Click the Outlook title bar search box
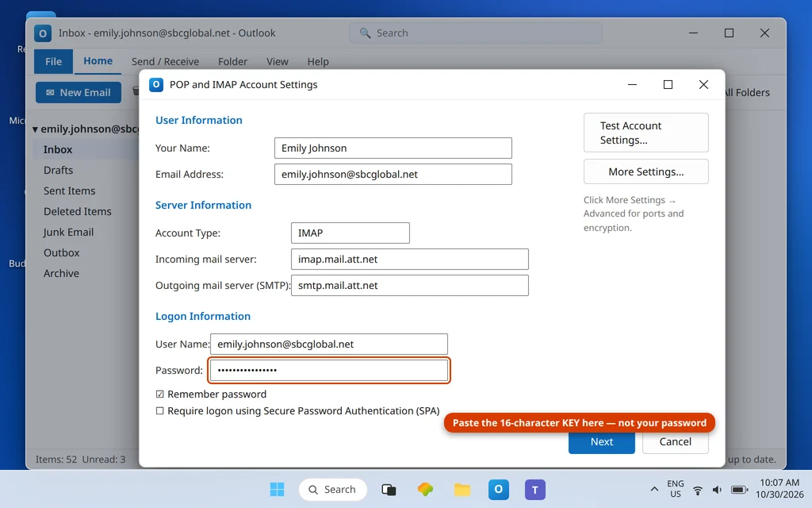812x508 pixels. 476,33
